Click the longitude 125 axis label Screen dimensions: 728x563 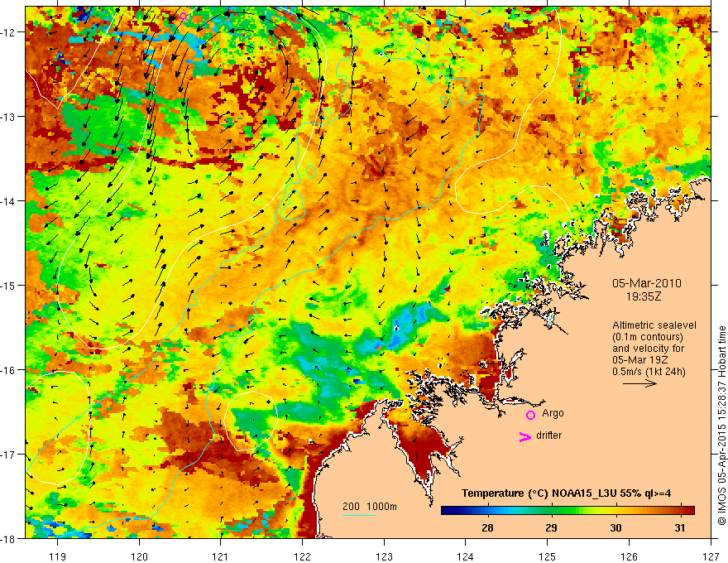(548, 556)
